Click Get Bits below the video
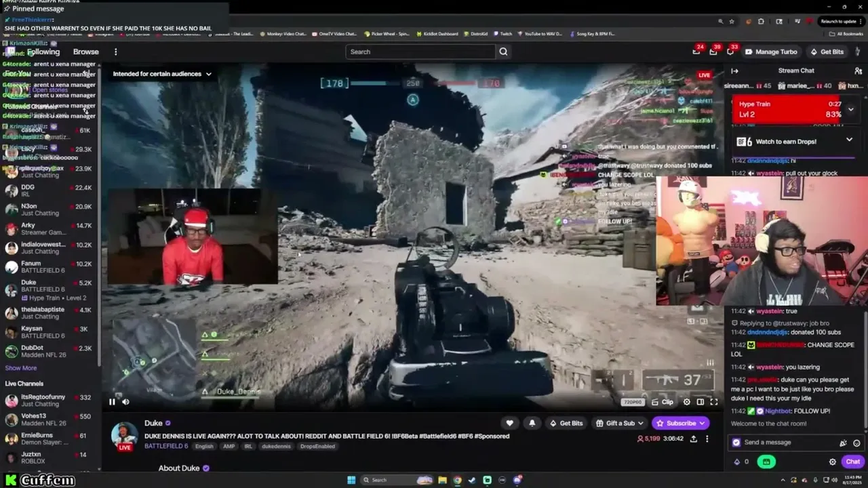The width and height of the screenshot is (868, 488). (566, 423)
